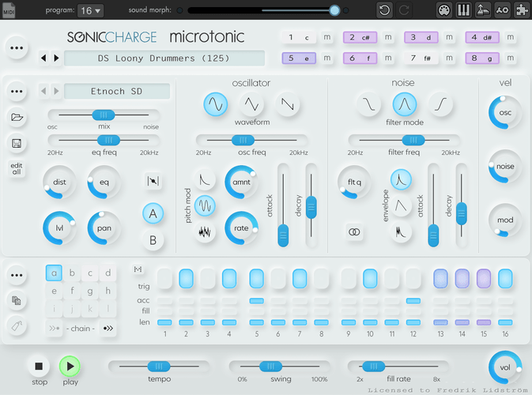Viewport: 532px width, 395px height.
Task: Click the save drum patch disk icon
Action: [x=17, y=143]
